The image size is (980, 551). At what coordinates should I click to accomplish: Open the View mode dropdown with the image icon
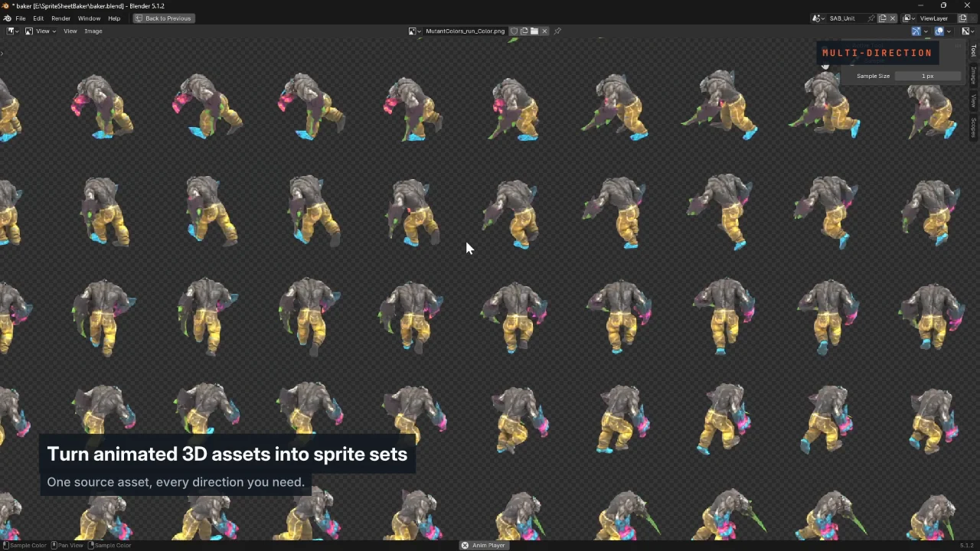40,31
